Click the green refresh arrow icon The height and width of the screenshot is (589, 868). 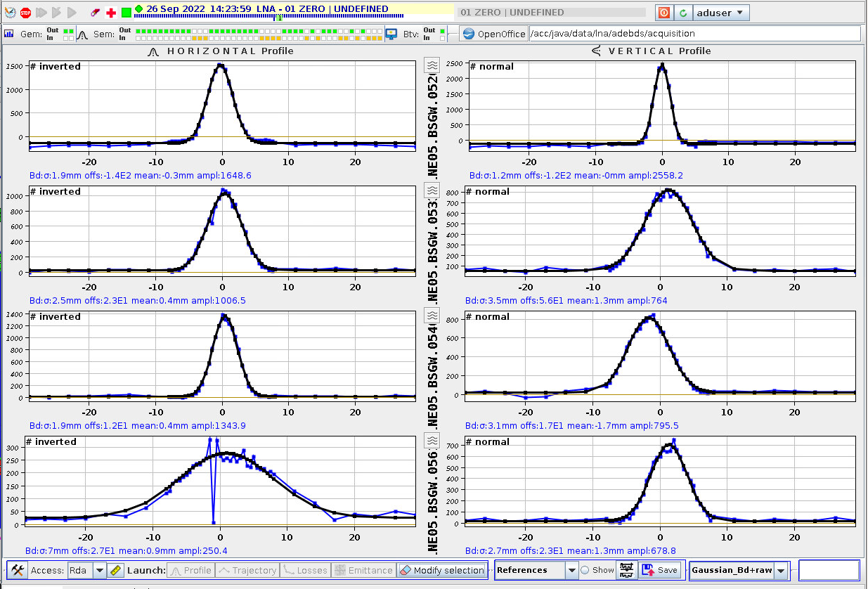point(682,13)
